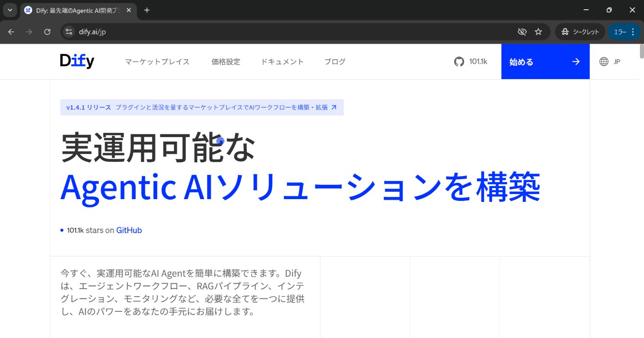Click the 101.1k stars on text
Image resolution: width=644 pixels, height=338 pixels.
click(x=91, y=230)
